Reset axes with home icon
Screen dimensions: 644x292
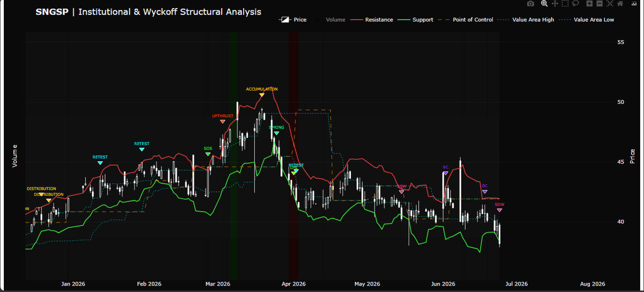pyautogui.click(x=620, y=3)
